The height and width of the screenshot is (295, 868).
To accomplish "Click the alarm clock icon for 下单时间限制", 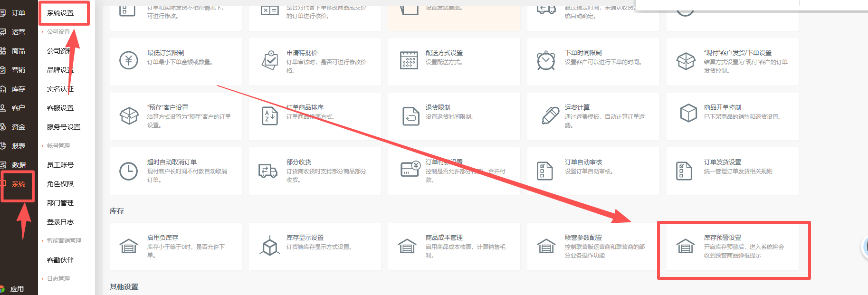I will 546,60.
